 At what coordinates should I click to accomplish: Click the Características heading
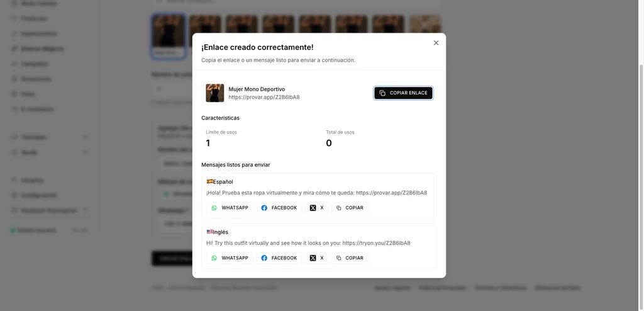(221, 118)
